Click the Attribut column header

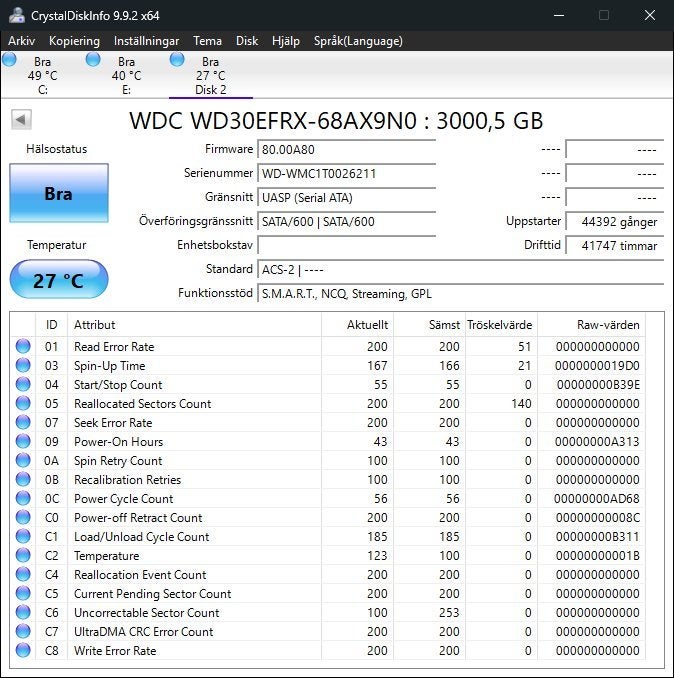tap(194, 324)
